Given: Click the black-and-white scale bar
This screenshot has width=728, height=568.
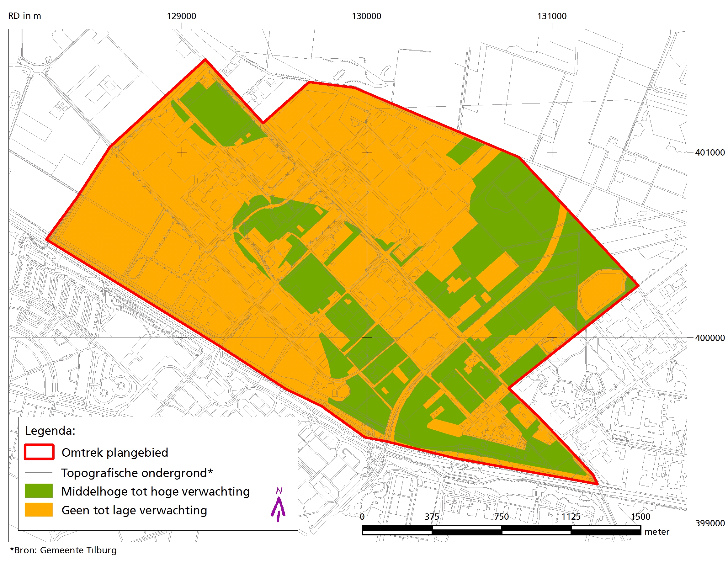Looking at the screenshot, I should click(501, 530).
